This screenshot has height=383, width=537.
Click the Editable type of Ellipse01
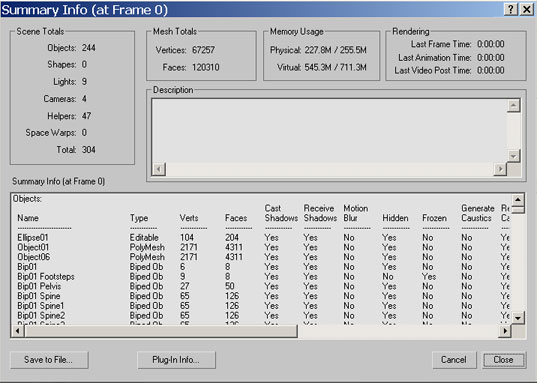(144, 237)
